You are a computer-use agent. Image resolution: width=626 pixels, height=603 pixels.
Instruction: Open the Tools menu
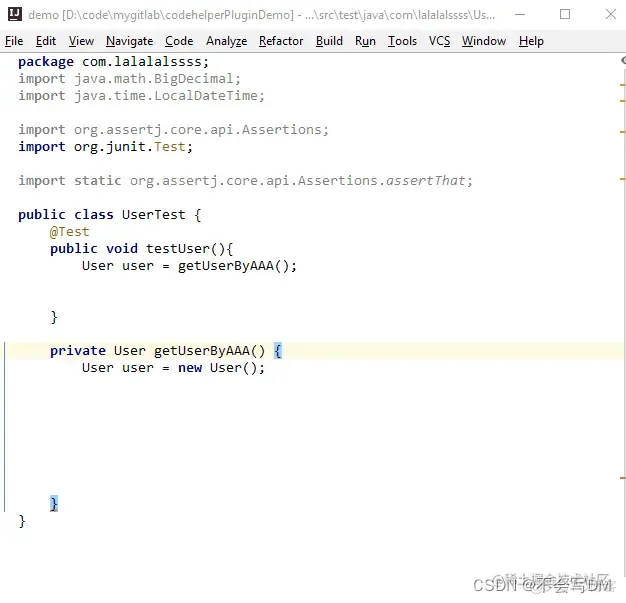402,41
